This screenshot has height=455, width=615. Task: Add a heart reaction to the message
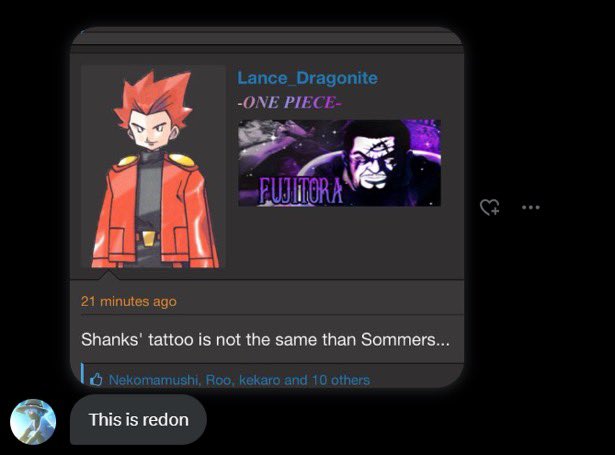[489, 207]
